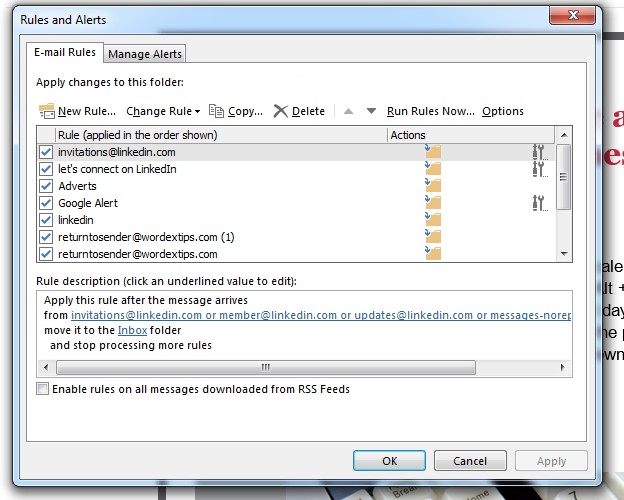Edit the linkedin sender addresses link
The height and width of the screenshot is (500, 624).
pyautogui.click(x=321, y=315)
